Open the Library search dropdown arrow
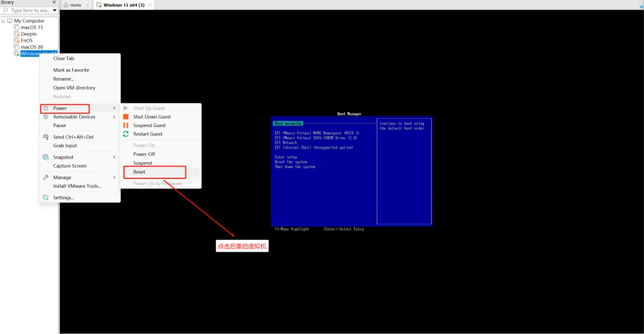The width and height of the screenshot is (644, 334). click(x=54, y=10)
